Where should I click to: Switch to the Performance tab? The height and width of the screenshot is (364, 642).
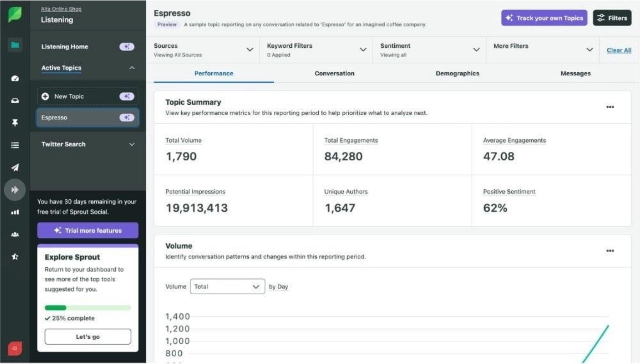[214, 73]
